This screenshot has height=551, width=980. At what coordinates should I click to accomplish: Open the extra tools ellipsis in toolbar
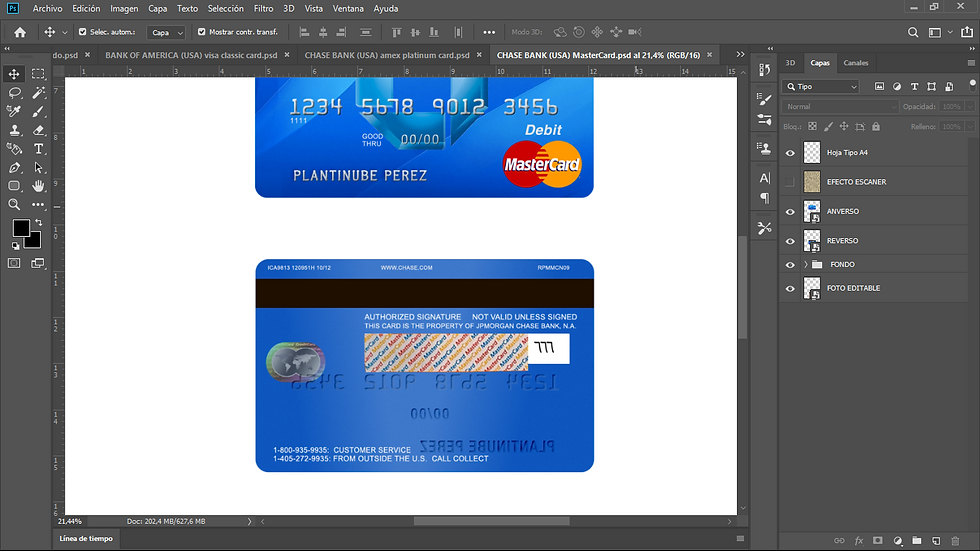[x=38, y=204]
